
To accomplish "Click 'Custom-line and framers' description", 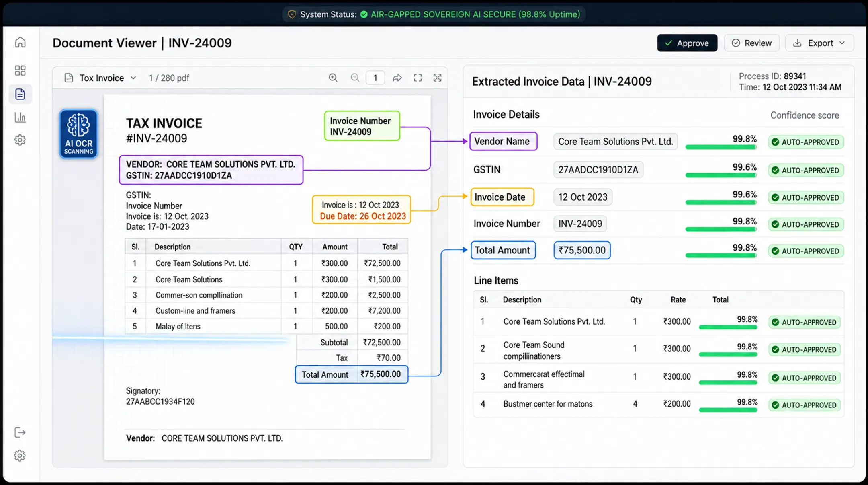I will [195, 311].
